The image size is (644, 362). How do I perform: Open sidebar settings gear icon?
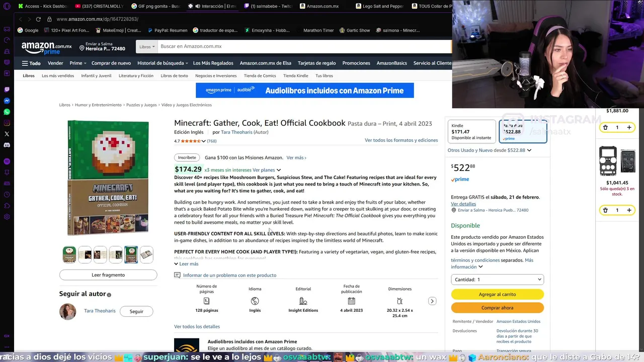point(7,217)
